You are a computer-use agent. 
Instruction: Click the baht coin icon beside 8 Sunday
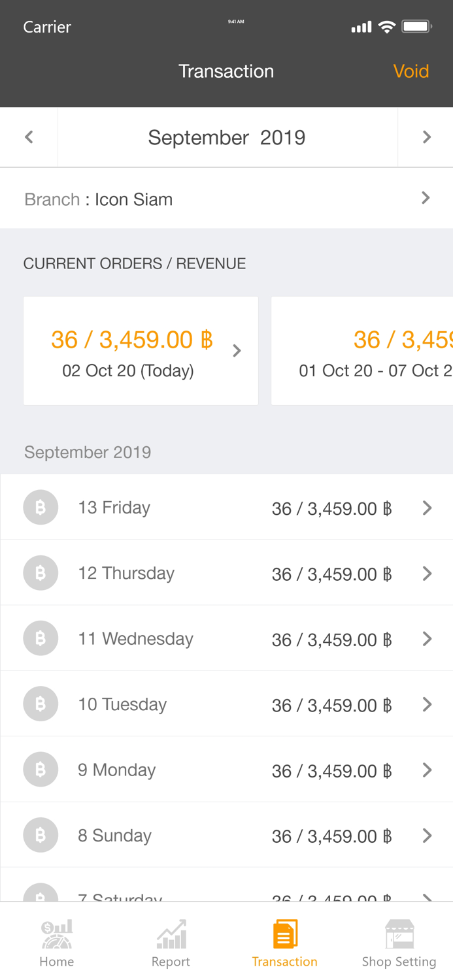(41, 834)
